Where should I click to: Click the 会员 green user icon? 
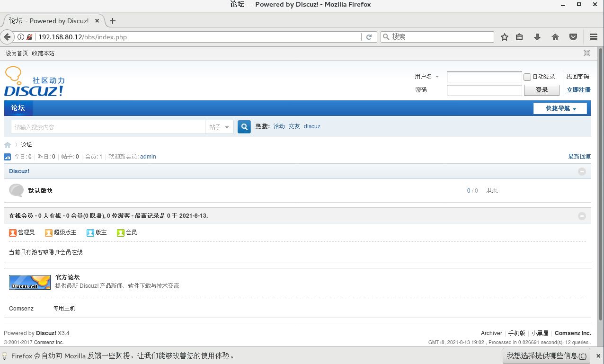121,232
